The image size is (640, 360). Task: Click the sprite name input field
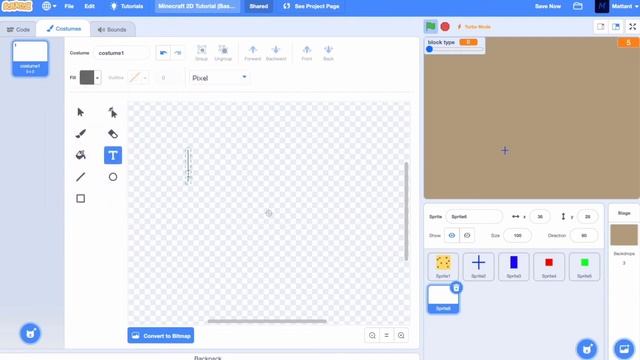474,216
